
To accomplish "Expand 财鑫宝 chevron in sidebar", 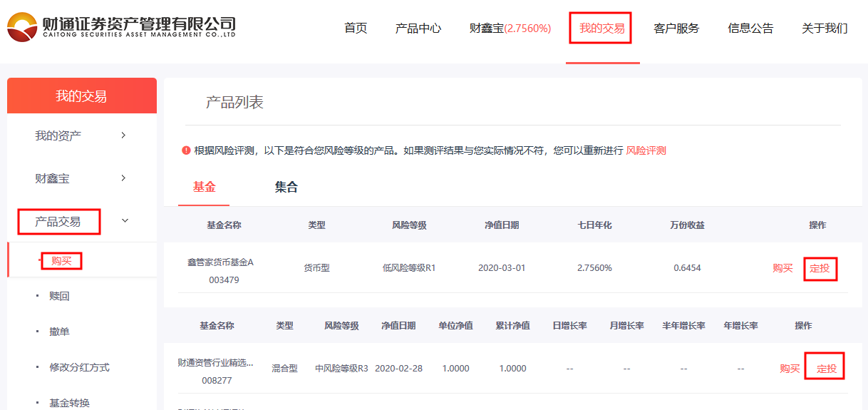I will 123,178.
